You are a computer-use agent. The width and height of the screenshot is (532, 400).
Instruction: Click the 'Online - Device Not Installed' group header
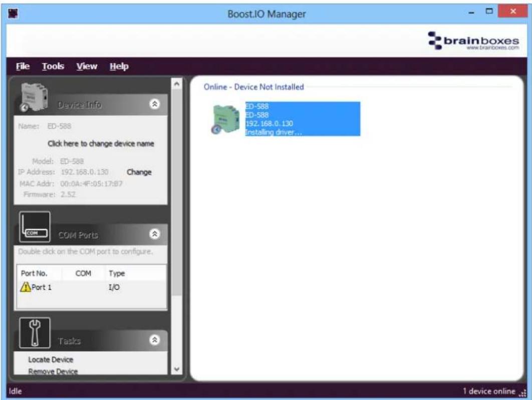(253, 87)
